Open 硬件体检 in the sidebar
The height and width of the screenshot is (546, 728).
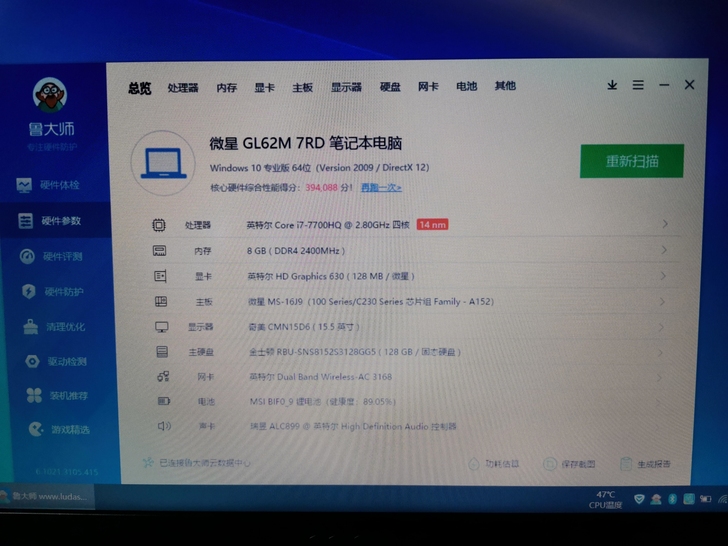coord(48,185)
